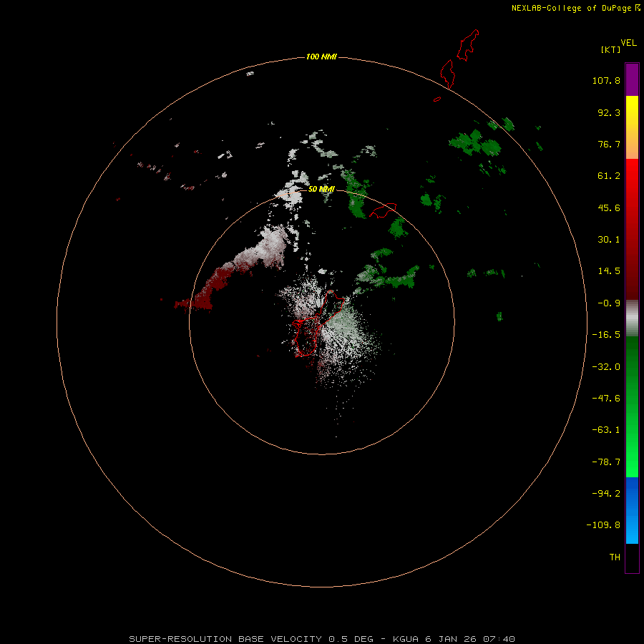Click the NEXLAB-College of DuPage watermark text
Viewport: 644px width, 644px height.
tap(575, 8)
